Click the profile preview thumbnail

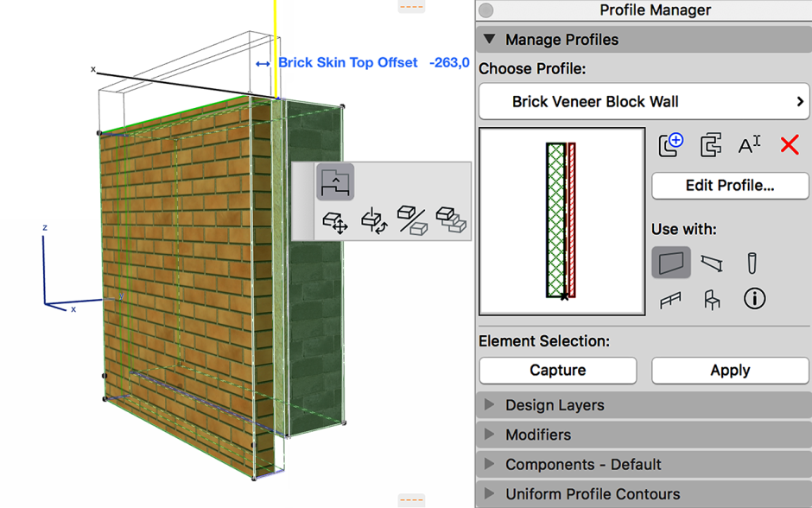coord(561,221)
